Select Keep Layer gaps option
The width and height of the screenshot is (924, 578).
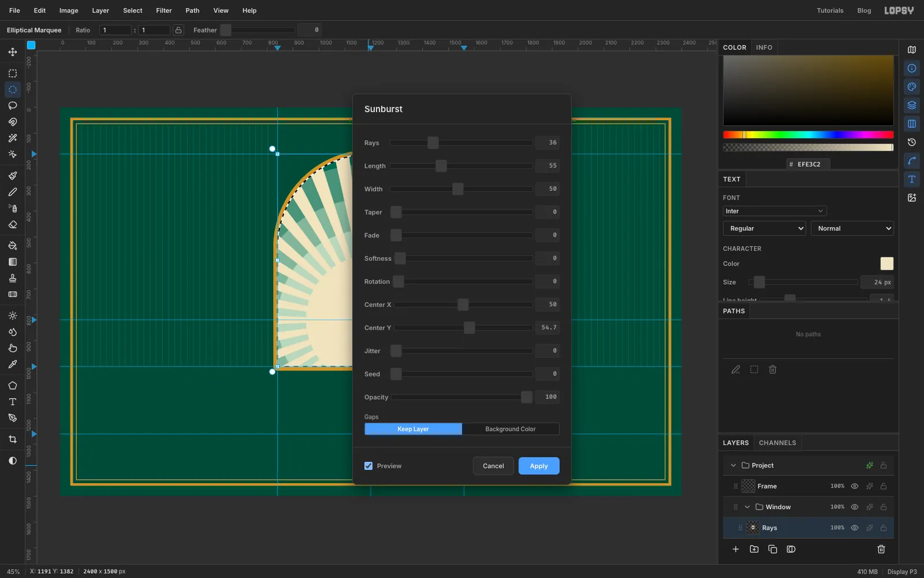click(413, 429)
